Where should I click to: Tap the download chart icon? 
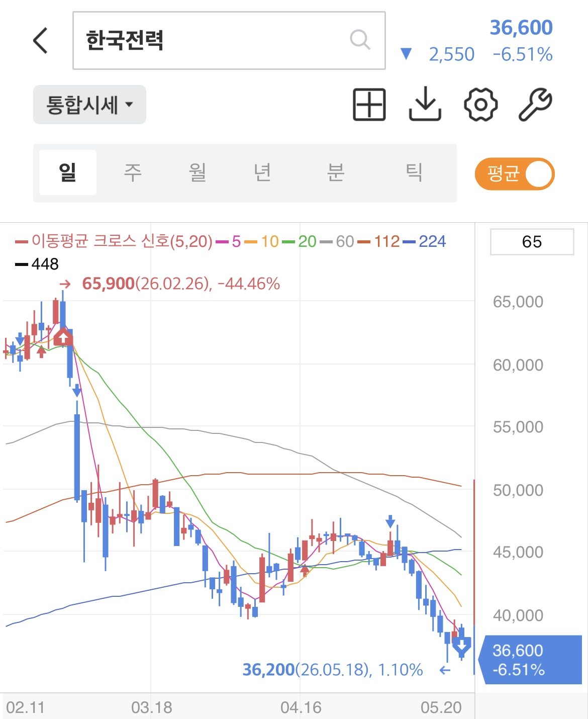(x=425, y=104)
